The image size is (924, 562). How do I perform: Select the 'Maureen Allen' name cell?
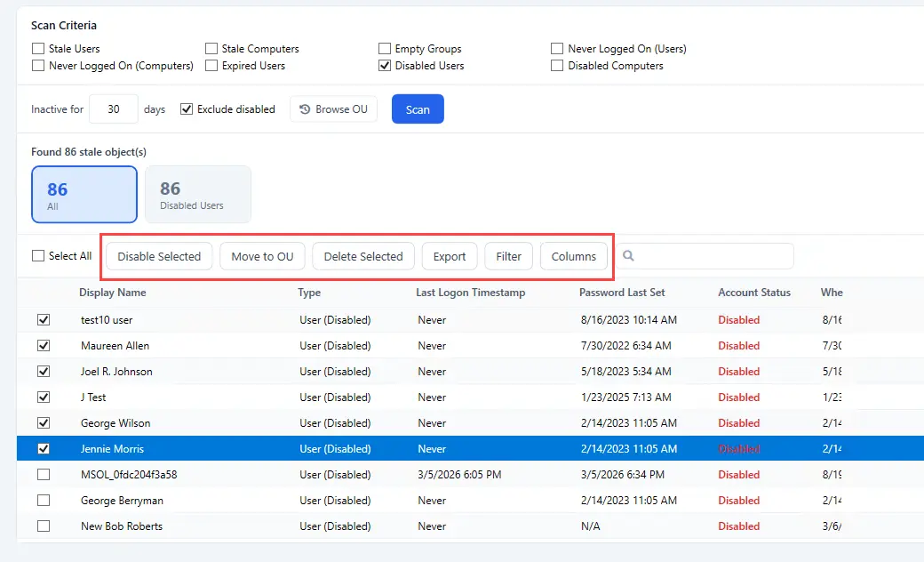point(115,346)
